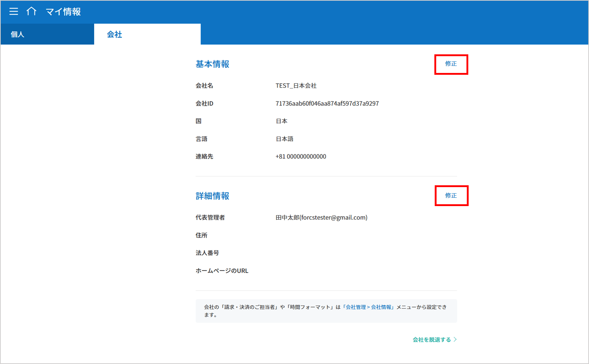
Task: Go to home via house icon
Action: (x=31, y=11)
